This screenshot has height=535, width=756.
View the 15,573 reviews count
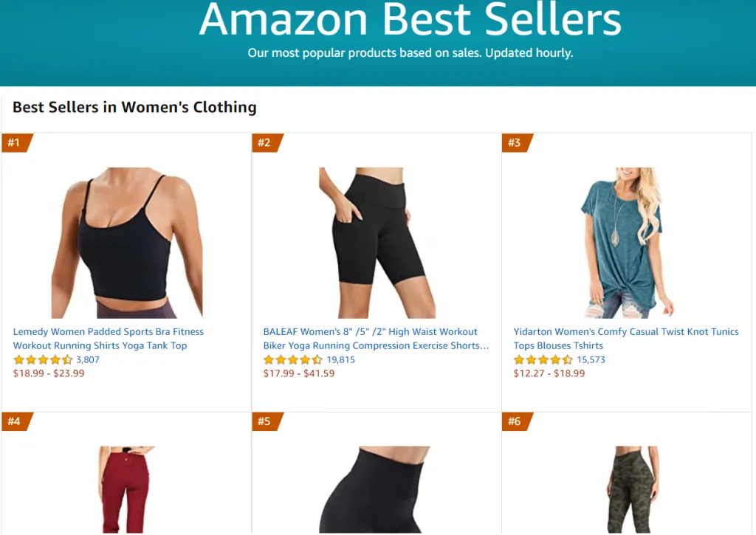591,359
